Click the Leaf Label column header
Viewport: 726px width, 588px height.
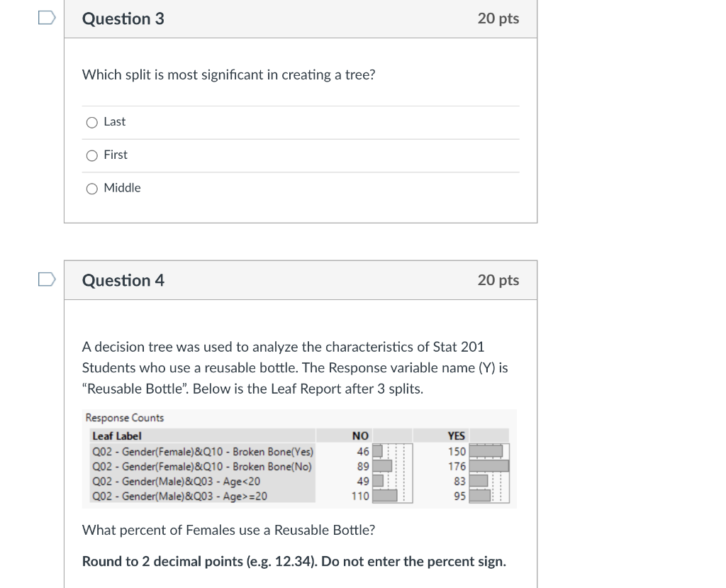coord(117,436)
